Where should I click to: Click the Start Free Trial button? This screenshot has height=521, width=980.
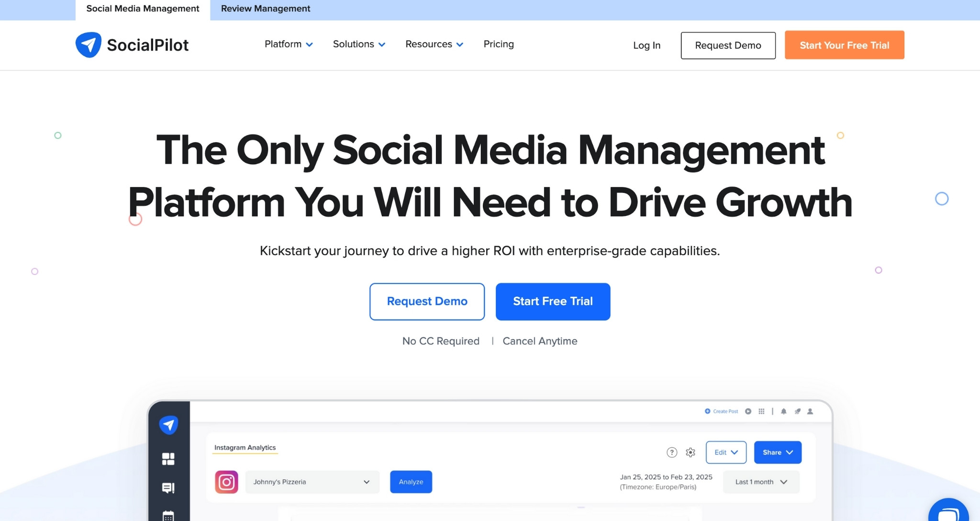click(553, 302)
